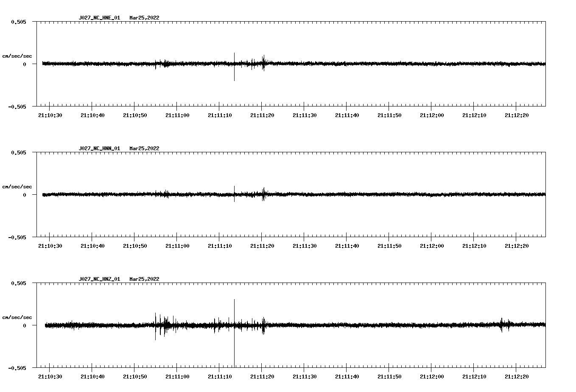The height and width of the screenshot is (392, 576).
Task: Click the zero axis label on HNE plot
Action: 25,64
